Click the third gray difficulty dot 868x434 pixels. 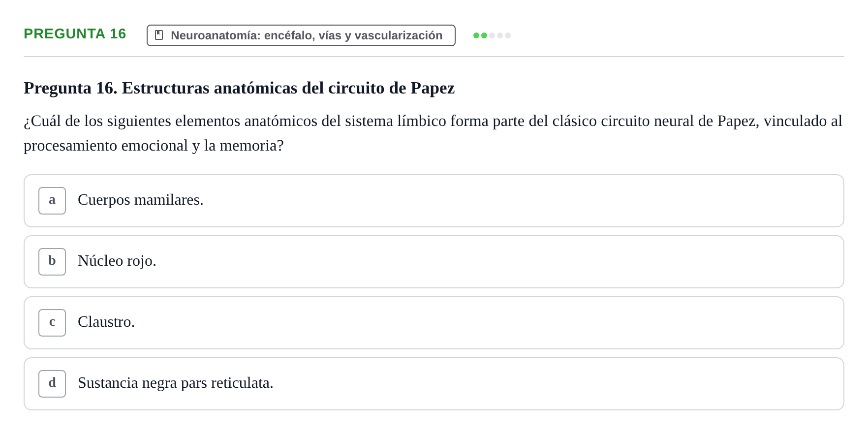point(492,35)
